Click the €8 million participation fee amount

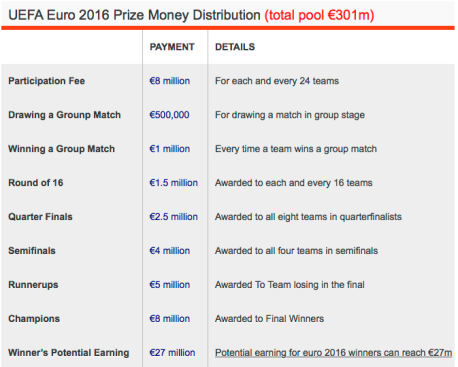(x=170, y=81)
